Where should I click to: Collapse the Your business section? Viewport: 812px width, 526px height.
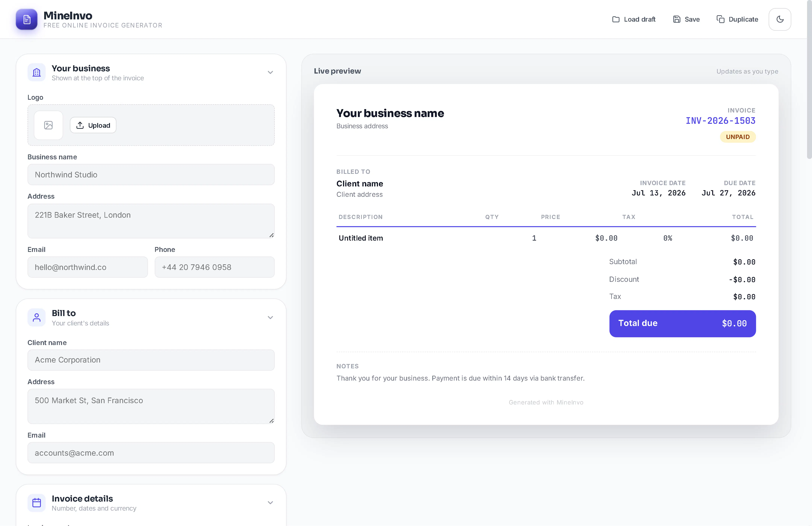pos(270,72)
